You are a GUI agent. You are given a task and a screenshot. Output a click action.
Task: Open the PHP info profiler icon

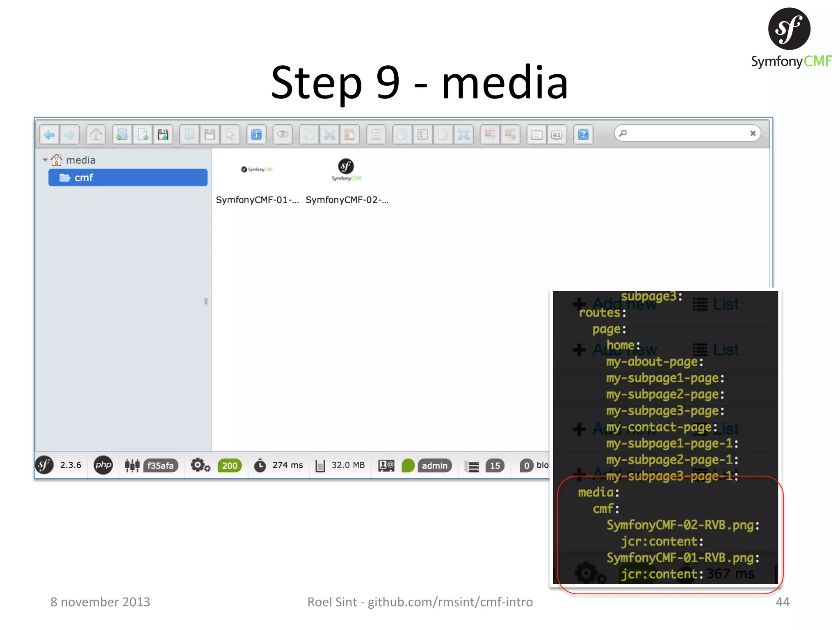[103, 465]
